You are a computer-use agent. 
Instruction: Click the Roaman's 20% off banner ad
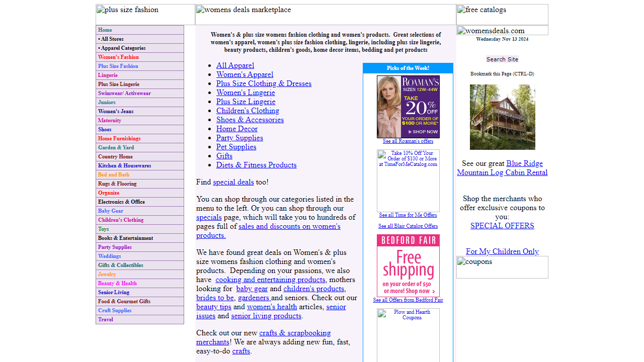(x=408, y=107)
